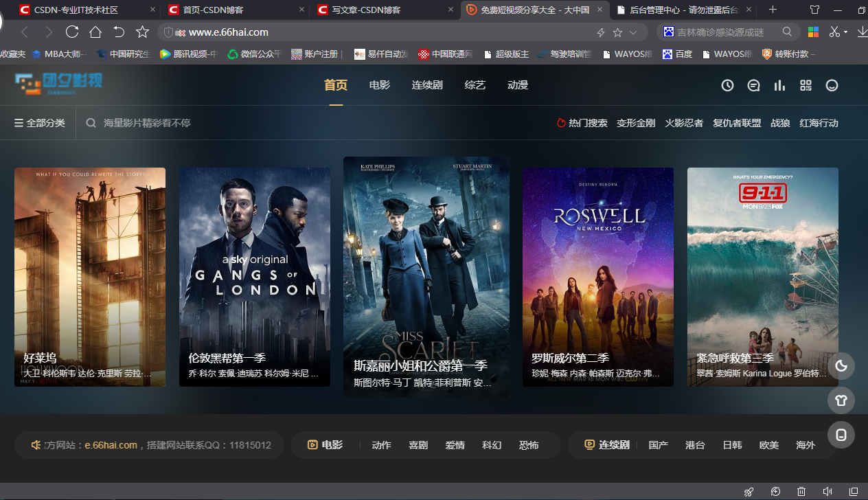Click the favorites star next to home

(x=142, y=32)
